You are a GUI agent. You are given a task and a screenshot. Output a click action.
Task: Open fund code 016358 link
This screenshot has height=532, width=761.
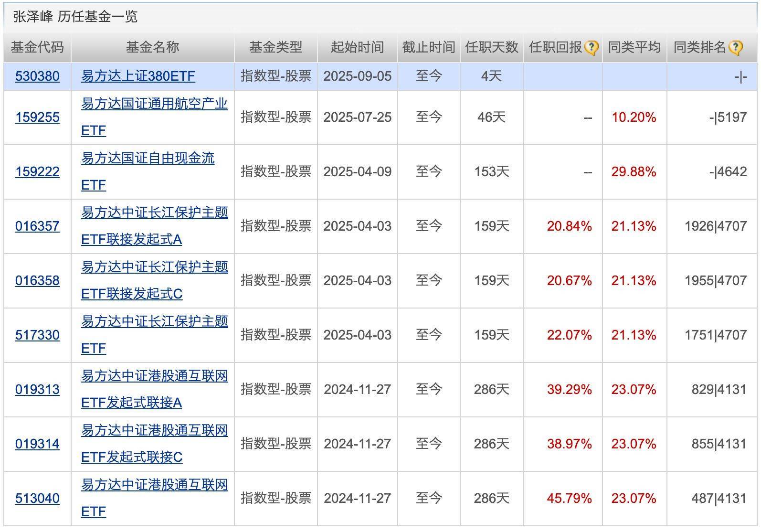[x=37, y=280]
